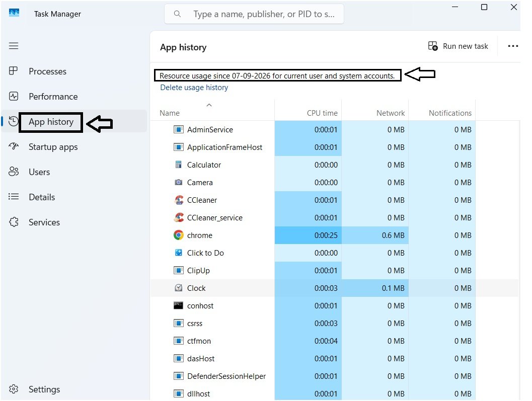532x401 pixels.
Task: Go to the Startup apps tab
Action: point(53,147)
